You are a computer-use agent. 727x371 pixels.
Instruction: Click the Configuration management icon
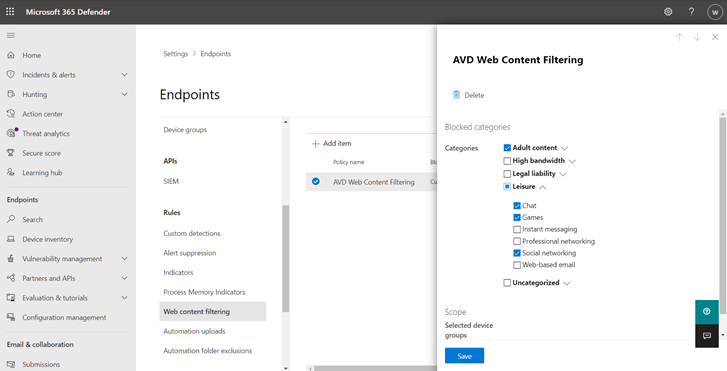11,317
